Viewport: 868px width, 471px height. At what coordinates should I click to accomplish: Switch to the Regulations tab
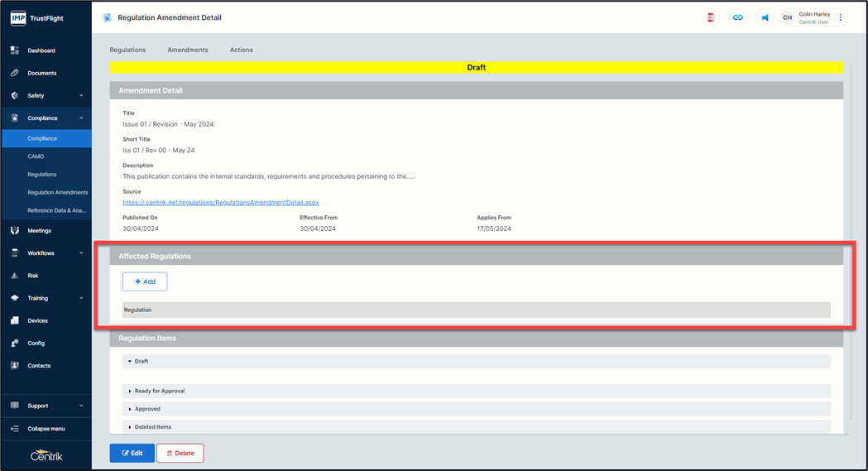(x=127, y=50)
